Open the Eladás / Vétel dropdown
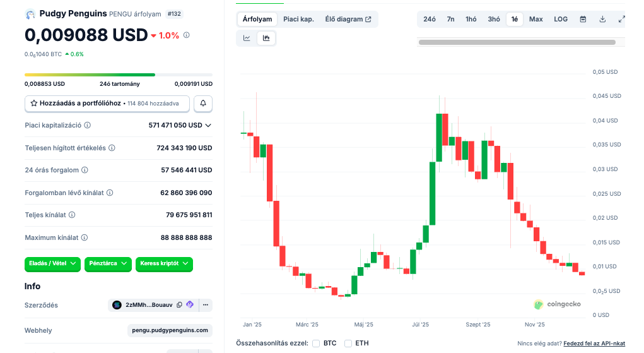The width and height of the screenshot is (644, 353). click(x=53, y=263)
